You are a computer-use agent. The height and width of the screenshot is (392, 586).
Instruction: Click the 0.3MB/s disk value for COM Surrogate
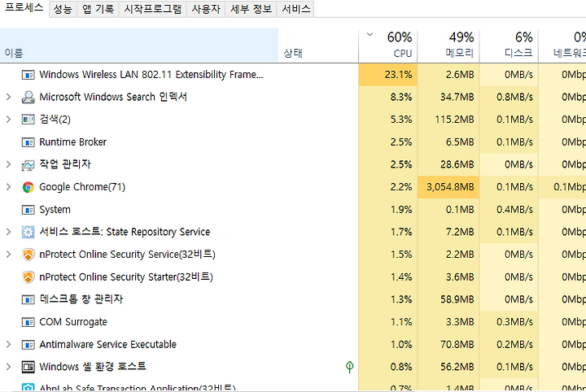coord(509,322)
